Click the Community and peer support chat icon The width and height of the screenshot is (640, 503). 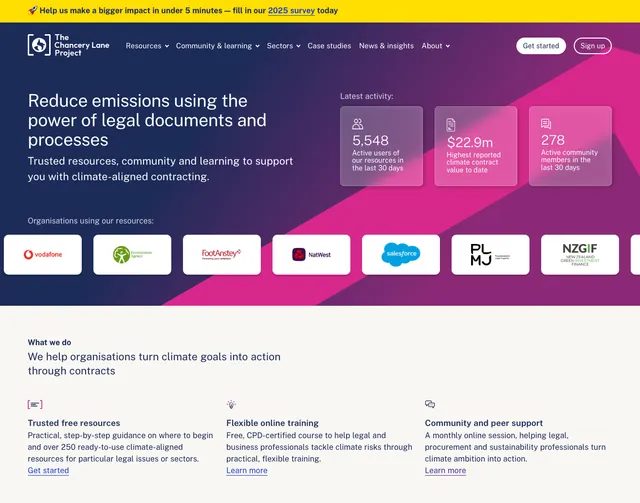(x=430, y=405)
